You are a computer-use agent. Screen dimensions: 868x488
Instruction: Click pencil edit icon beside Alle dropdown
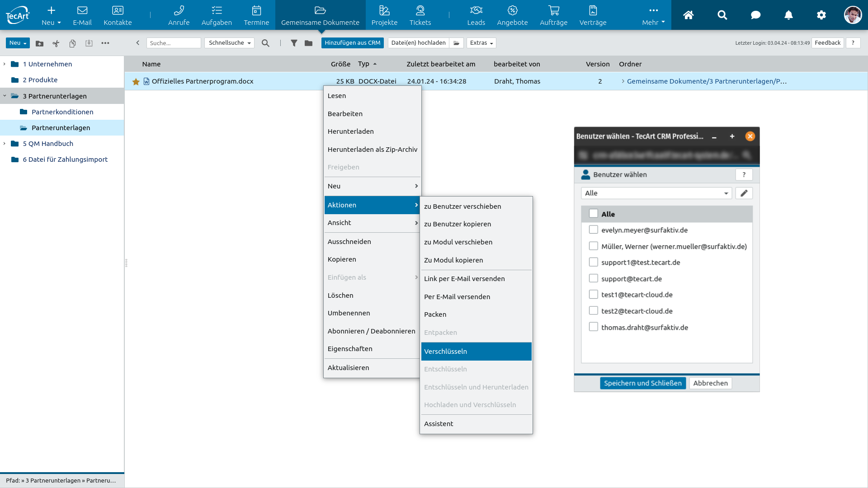[x=744, y=193]
